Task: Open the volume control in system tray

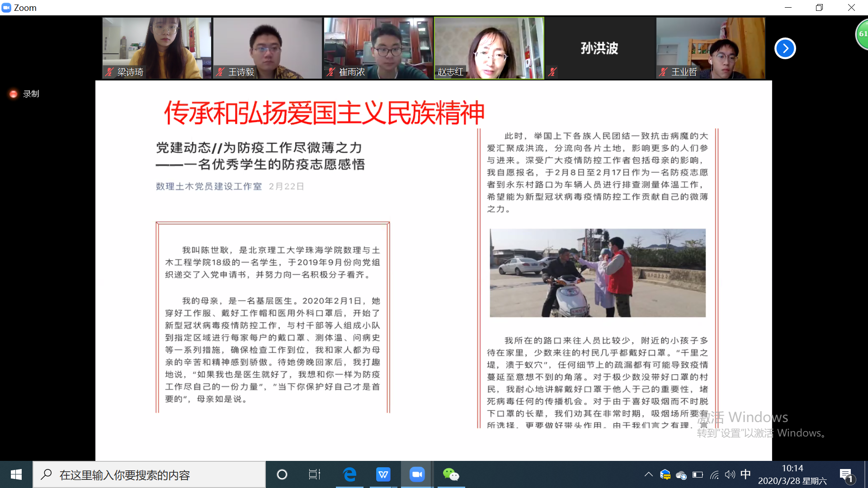Action: [729, 474]
